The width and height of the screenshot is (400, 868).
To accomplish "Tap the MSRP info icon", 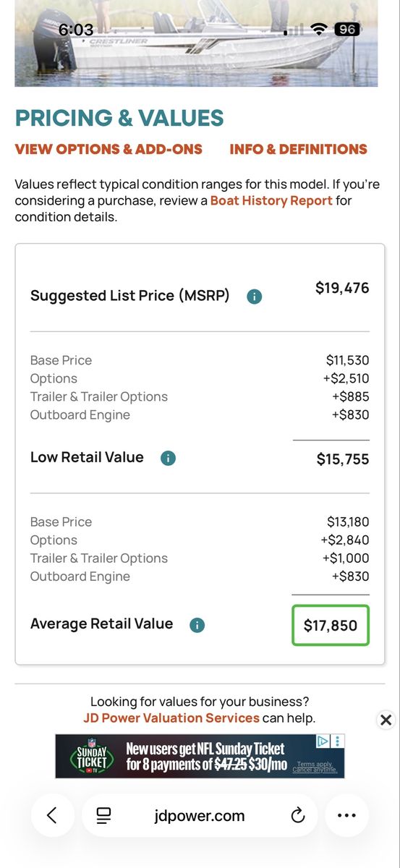I will (x=254, y=296).
